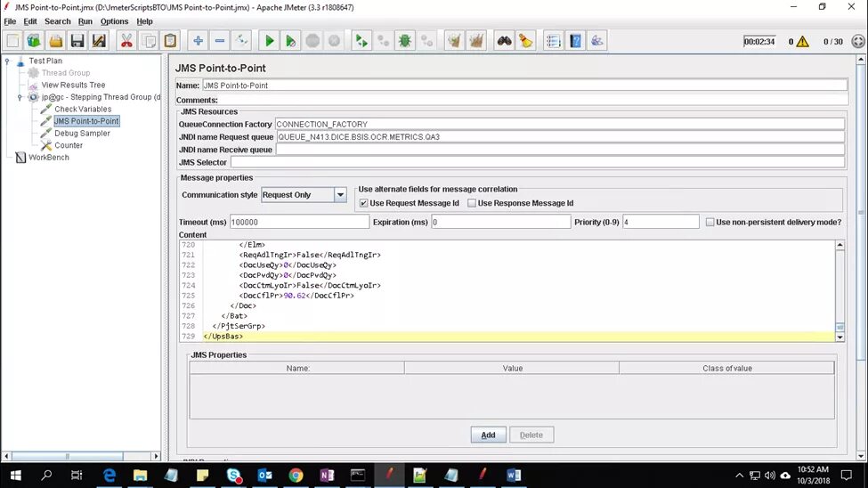Viewport: 868px width, 488px height.
Task: Expand all nodes with plus icon
Action: point(199,40)
